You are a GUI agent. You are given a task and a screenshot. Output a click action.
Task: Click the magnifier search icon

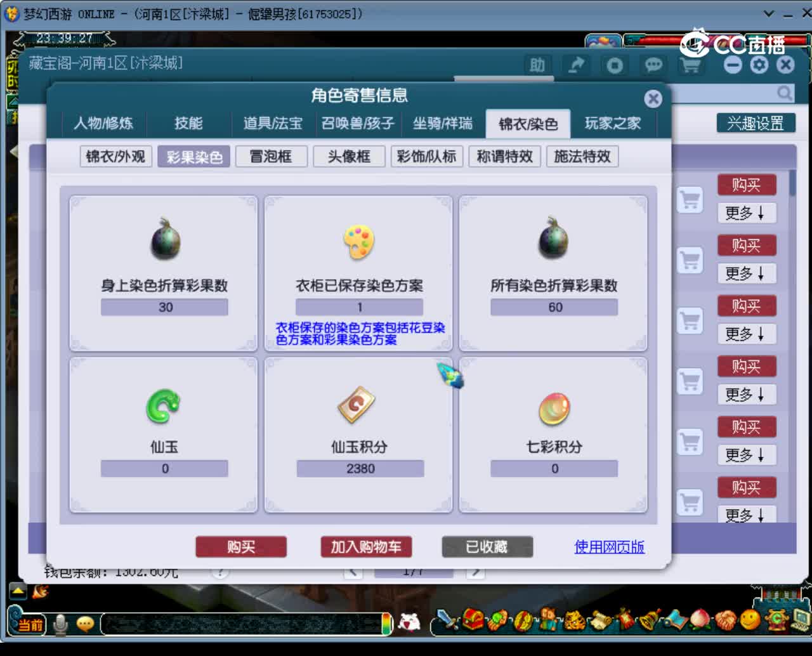tap(785, 93)
